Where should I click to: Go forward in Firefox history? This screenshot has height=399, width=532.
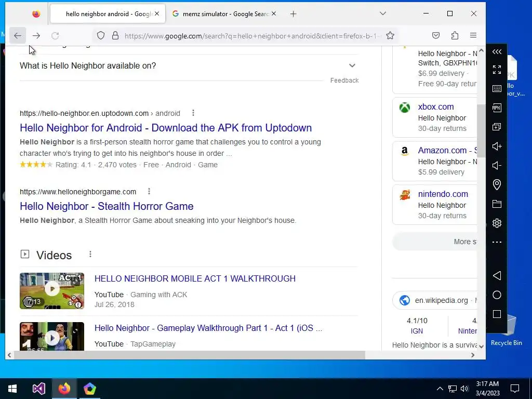click(36, 35)
